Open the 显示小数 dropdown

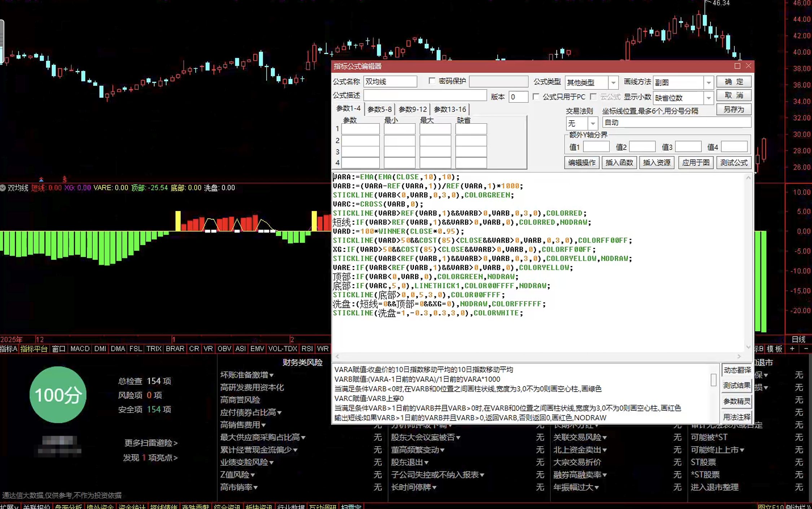(x=708, y=98)
